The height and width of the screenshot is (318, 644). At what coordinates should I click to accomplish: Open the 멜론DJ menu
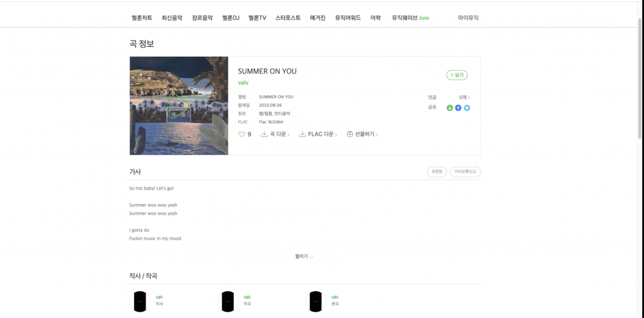tap(231, 18)
